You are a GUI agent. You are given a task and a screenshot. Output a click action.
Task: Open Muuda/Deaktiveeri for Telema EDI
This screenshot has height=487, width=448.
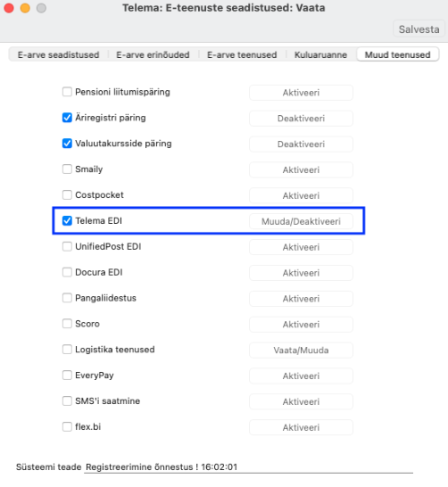click(301, 221)
